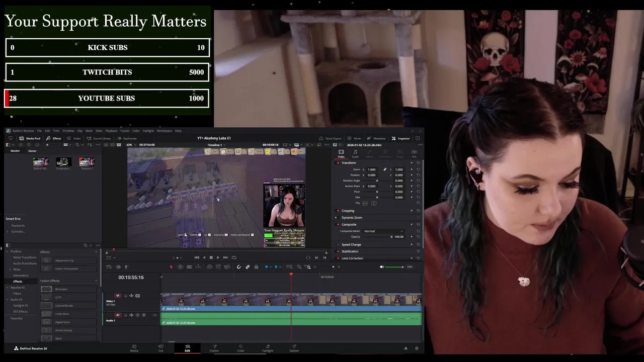Solo track A1 with S button
Viewport: 644px width, 362px height.
click(x=138, y=315)
